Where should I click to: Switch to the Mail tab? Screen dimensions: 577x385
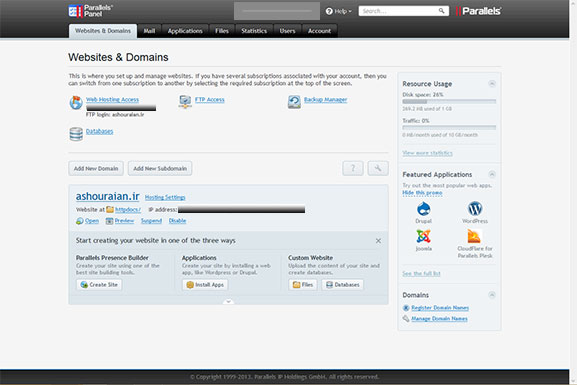click(x=149, y=31)
